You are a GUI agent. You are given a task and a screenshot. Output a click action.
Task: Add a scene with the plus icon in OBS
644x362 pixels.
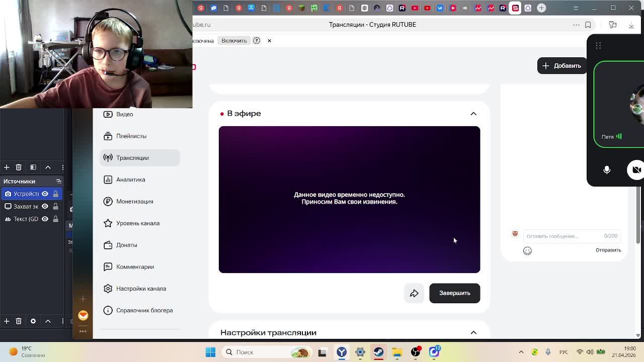pyautogui.click(x=7, y=167)
